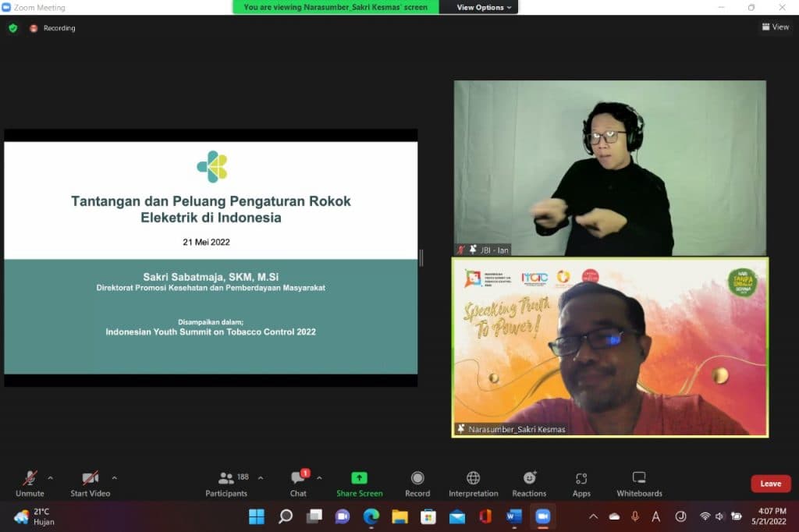The image size is (799, 532).
Task: Start Video in the Zoom toolbar
Action: [91, 484]
